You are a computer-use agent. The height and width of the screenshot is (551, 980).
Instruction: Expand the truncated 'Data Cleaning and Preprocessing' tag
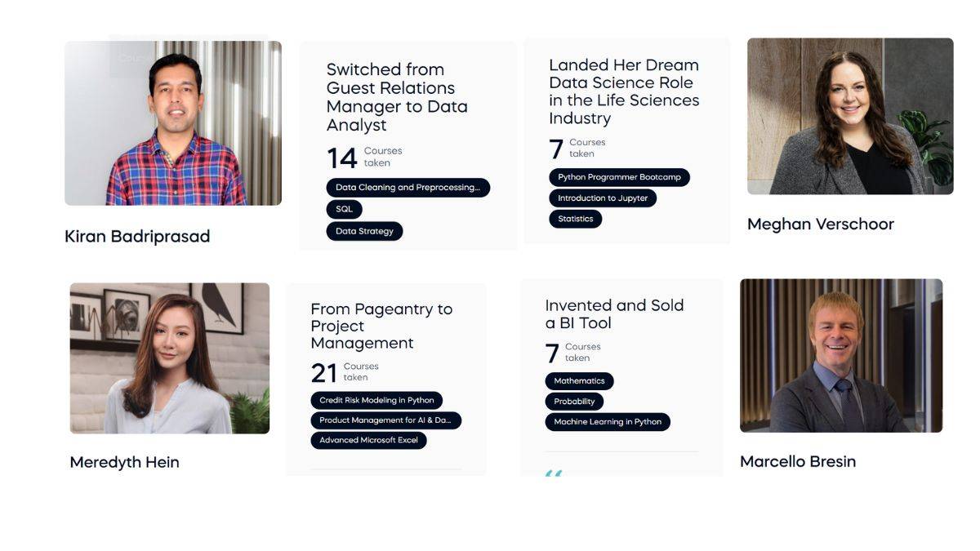coord(409,187)
